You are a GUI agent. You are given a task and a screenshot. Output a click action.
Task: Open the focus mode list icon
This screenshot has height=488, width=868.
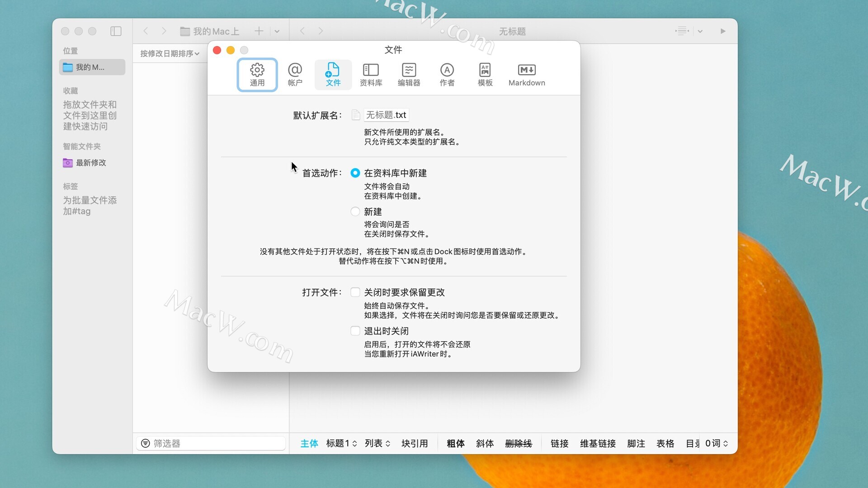click(682, 31)
